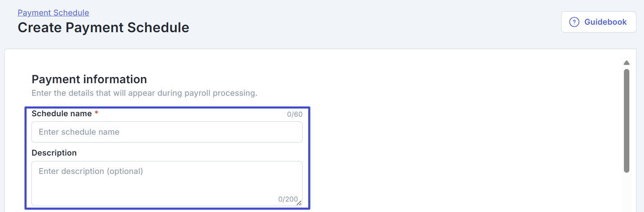The image size is (644, 212).
Task: Click the scrollbar up arrow
Action: (626, 63)
